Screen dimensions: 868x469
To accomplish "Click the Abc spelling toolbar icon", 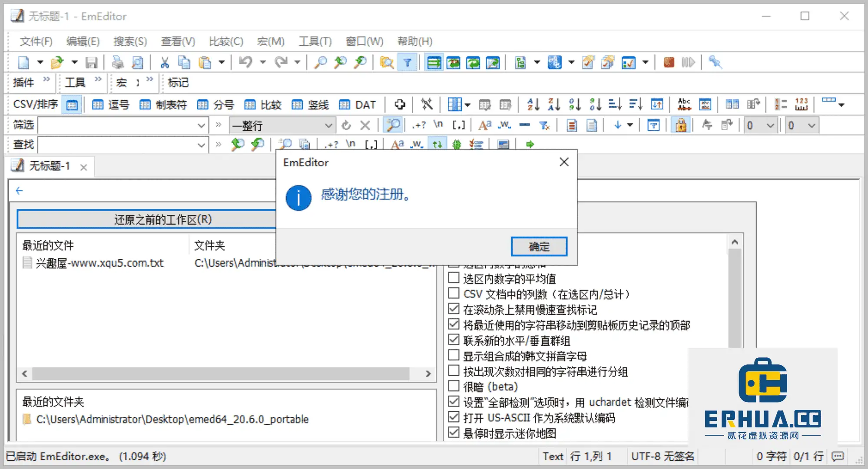I will [684, 104].
